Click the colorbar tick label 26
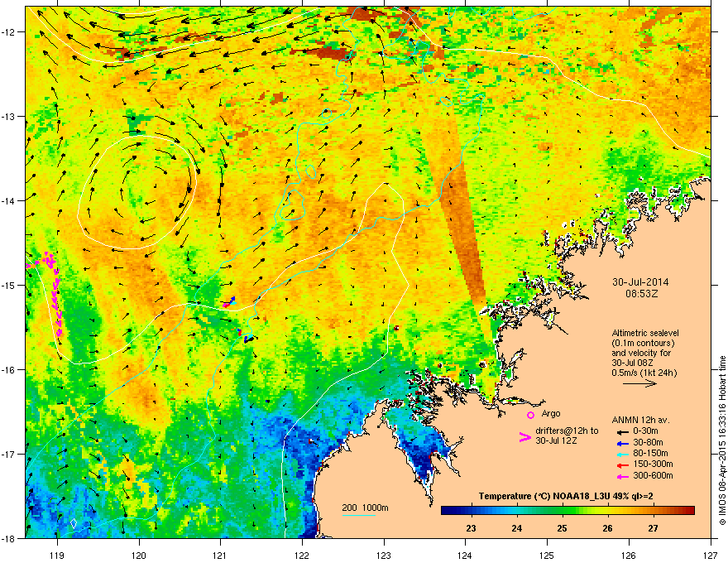 608,528
